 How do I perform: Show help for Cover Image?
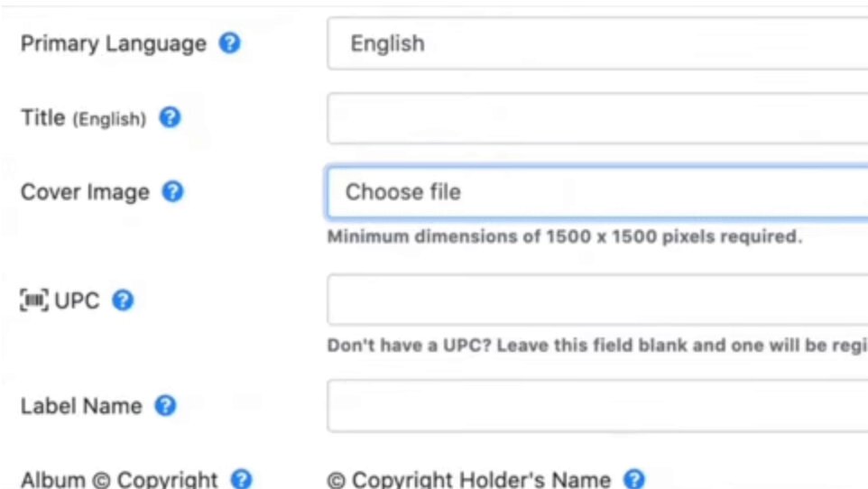[x=172, y=191]
